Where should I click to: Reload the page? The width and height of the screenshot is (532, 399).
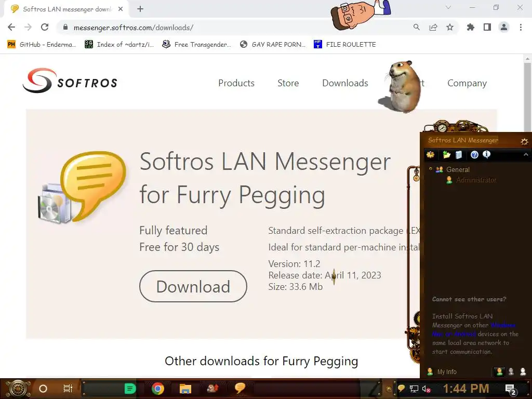pos(45,27)
